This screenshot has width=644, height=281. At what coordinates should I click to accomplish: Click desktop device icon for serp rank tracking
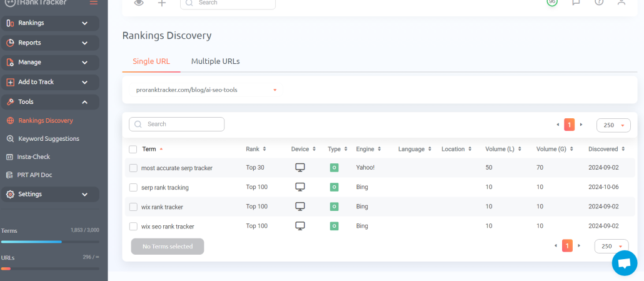(300, 187)
